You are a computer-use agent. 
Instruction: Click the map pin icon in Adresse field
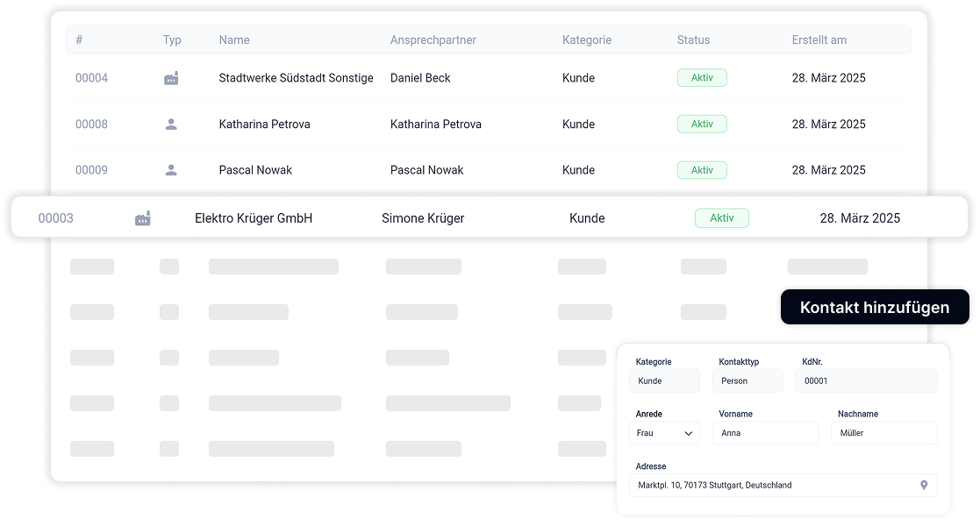pyautogui.click(x=924, y=485)
